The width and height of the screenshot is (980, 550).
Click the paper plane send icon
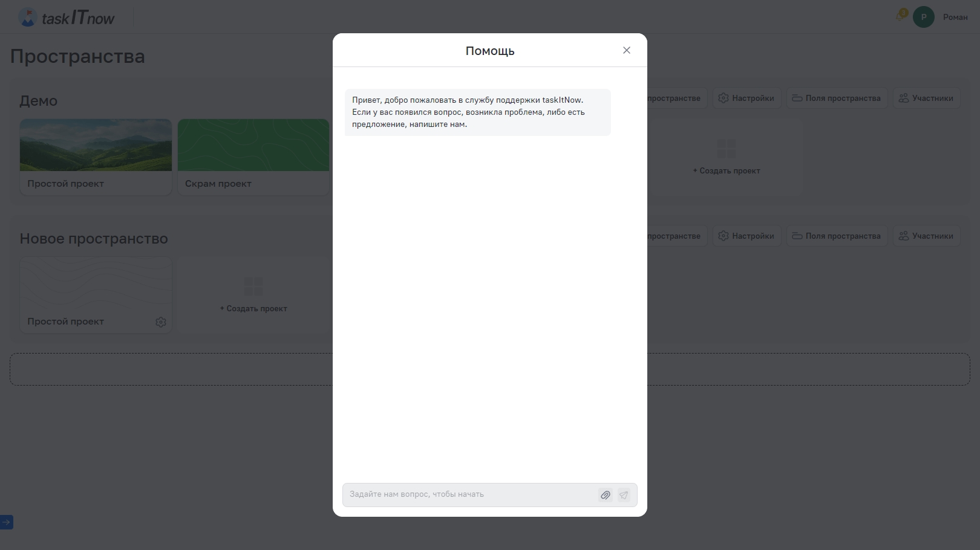tap(624, 495)
